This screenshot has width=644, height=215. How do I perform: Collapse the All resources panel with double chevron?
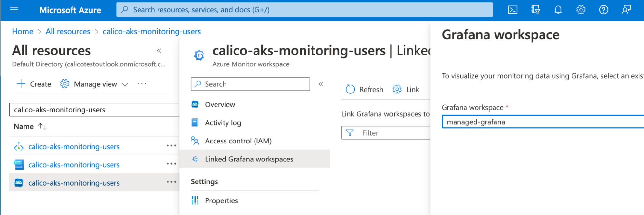coord(159,51)
